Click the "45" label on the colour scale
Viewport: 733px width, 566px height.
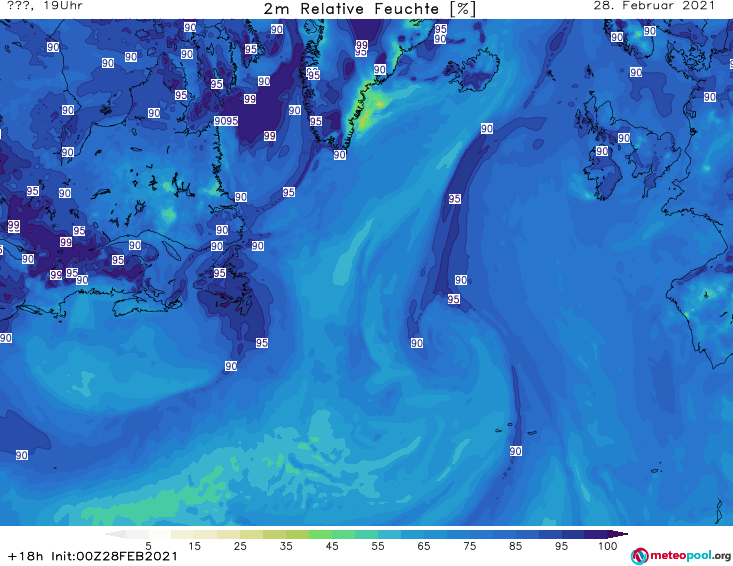point(332,546)
